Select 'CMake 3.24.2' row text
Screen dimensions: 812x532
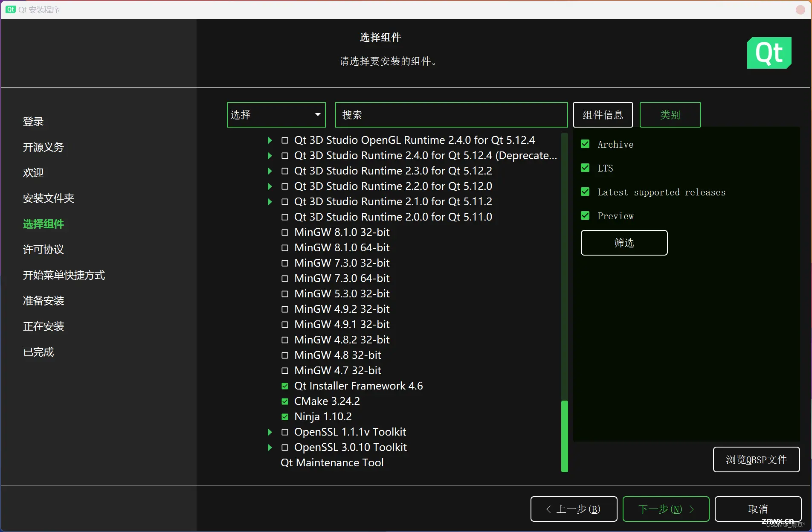click(x=327, y=401)
